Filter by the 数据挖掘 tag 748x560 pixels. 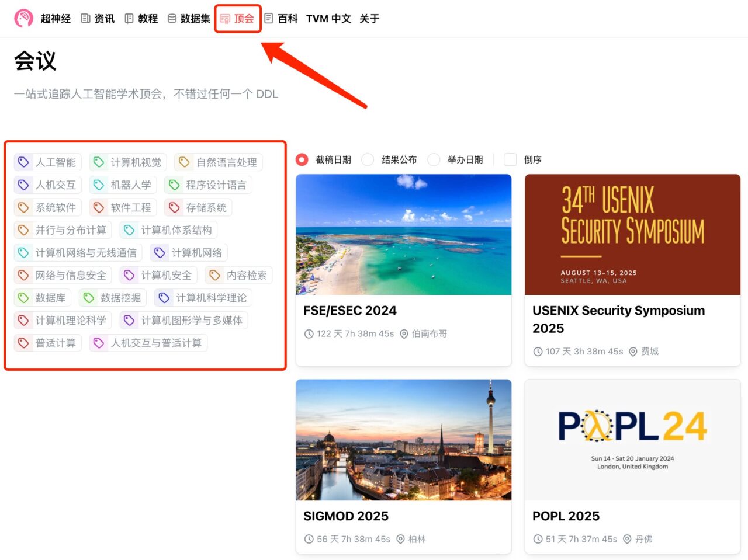coord(113,298)
